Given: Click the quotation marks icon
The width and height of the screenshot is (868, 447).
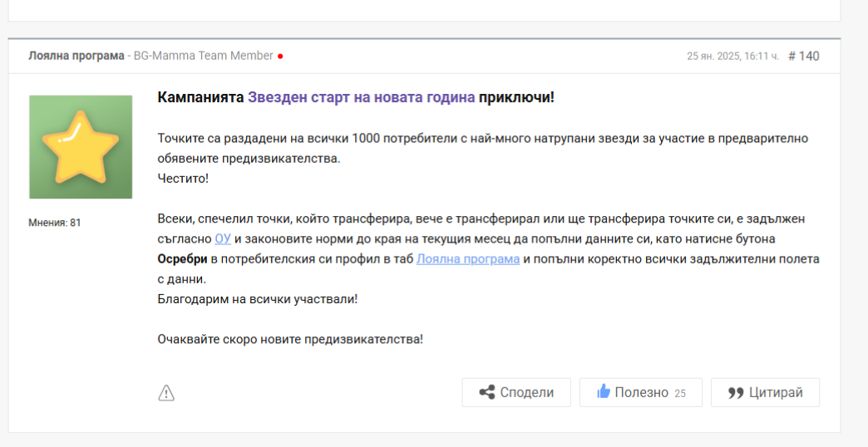Looking at the screenshot, I should point(735,393).
